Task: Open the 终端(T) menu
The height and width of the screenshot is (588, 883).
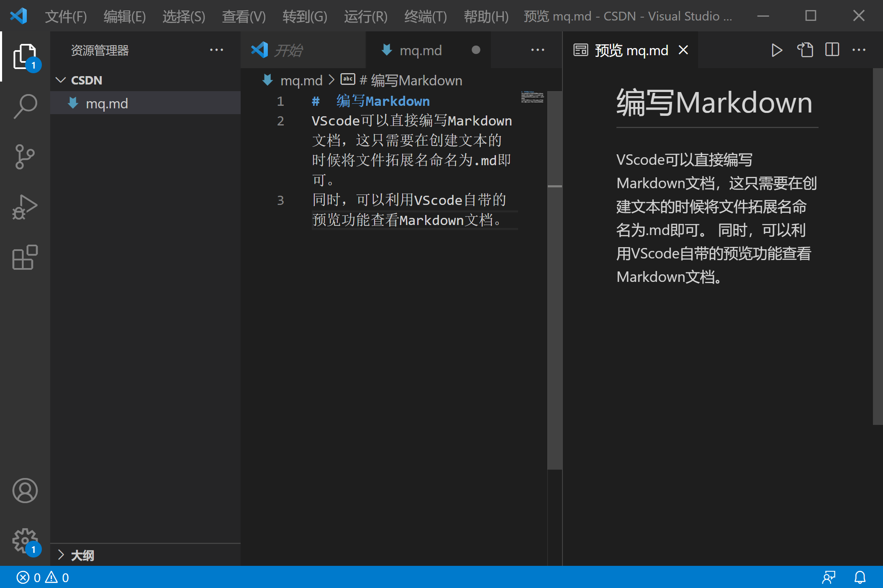Action: (425, 17)
